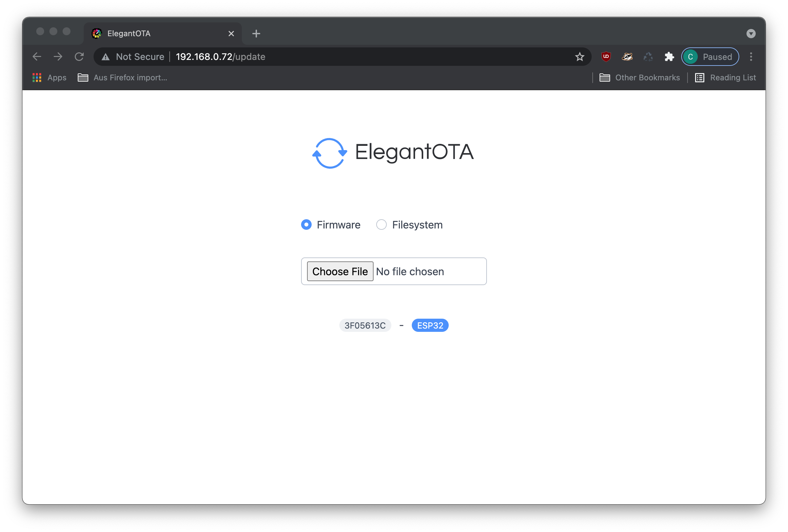Click the ElegantOTA refresh logo

point(329,153)
